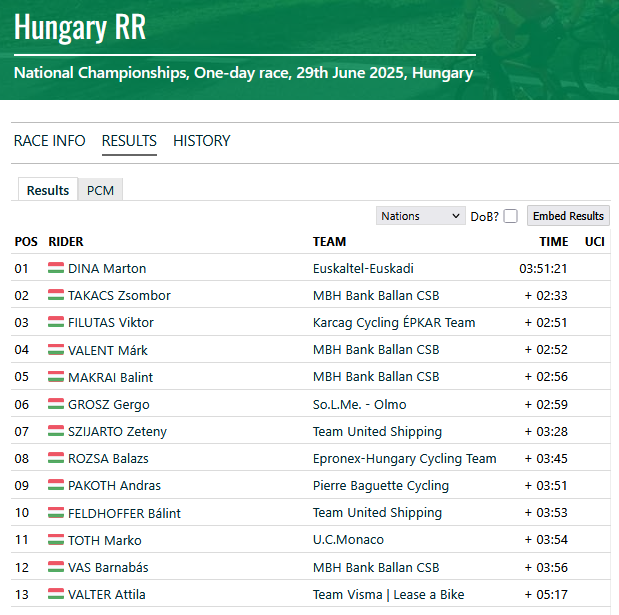
Task: Click Hungary flag beside DINA Marton
Action: pos(56,268)
